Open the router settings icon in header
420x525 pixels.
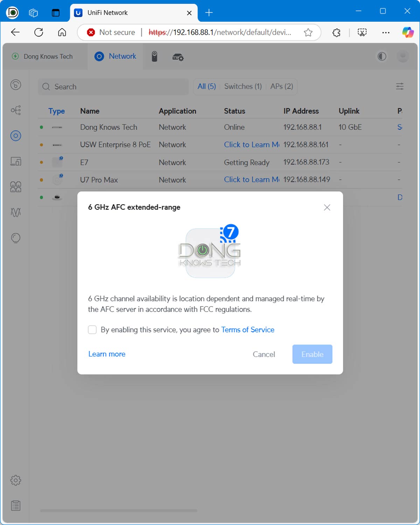tap(178, 57)
